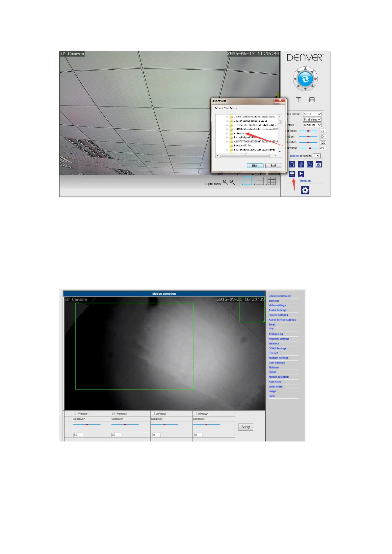This screenshot has height=554, width=392.
Task: Open Video settings in side menu
Action: (277, 305)
